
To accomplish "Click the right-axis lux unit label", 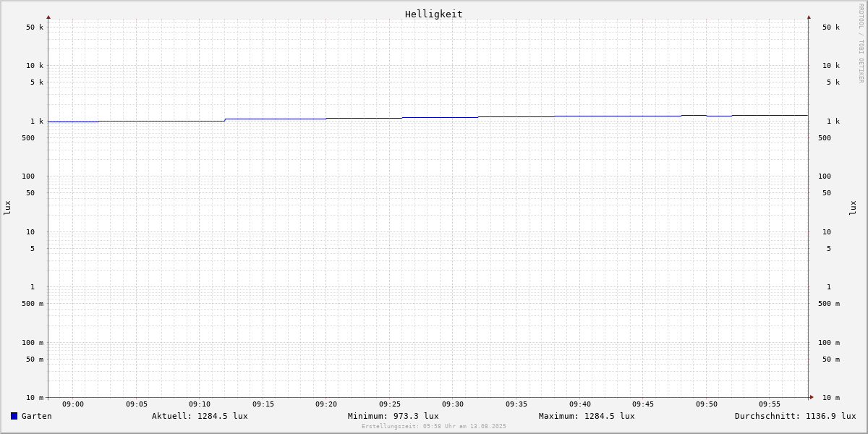I will (x=853, y=208).
